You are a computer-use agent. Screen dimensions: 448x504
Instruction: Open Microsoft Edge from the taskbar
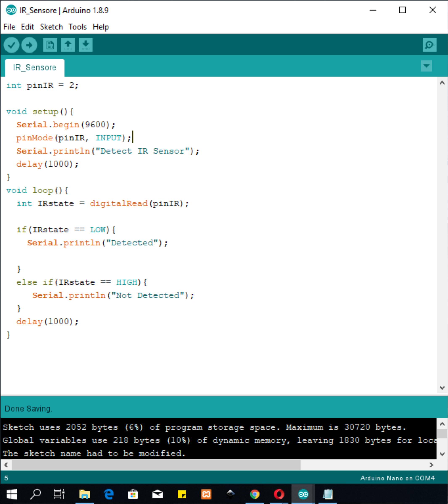109,494
